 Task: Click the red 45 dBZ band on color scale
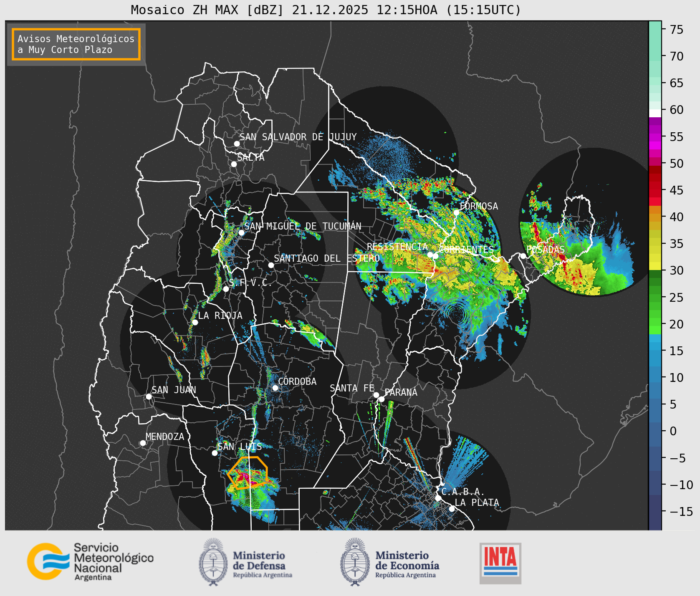coord(655,190)
